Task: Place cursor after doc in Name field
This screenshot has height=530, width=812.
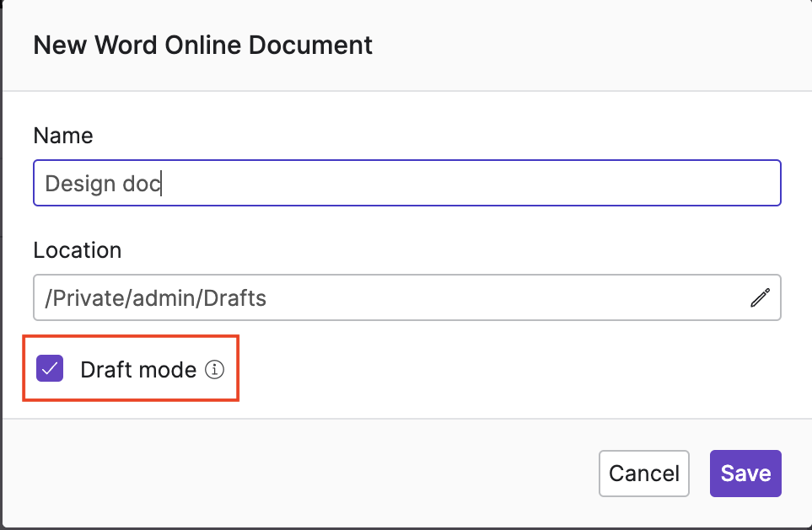Action: point(161,183)
